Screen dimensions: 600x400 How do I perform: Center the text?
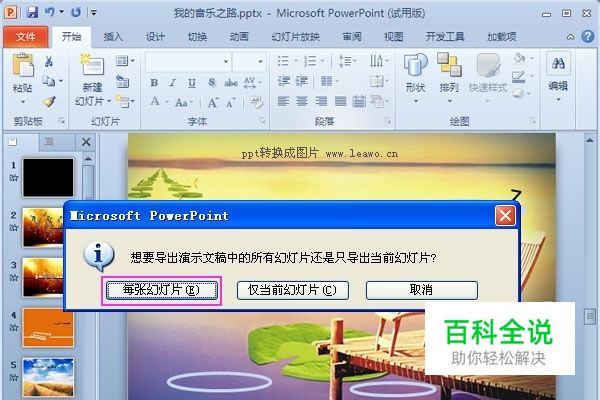pyautogui.click(x=302, y=101)
